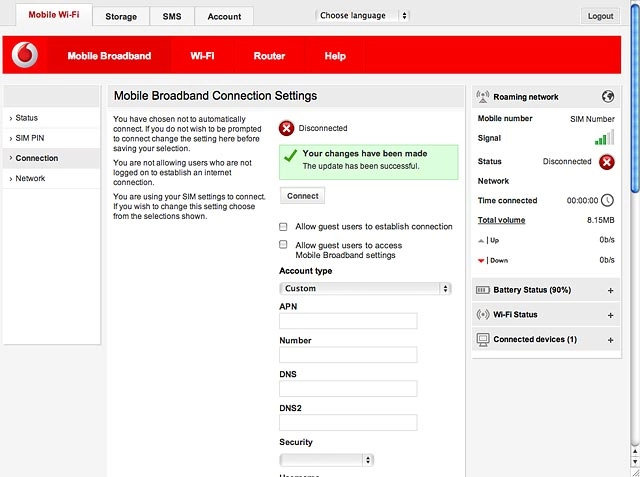This screenshot has height=477, width=640.
Task: Open the Account type Custom dropdown
Action: (365, 288)
